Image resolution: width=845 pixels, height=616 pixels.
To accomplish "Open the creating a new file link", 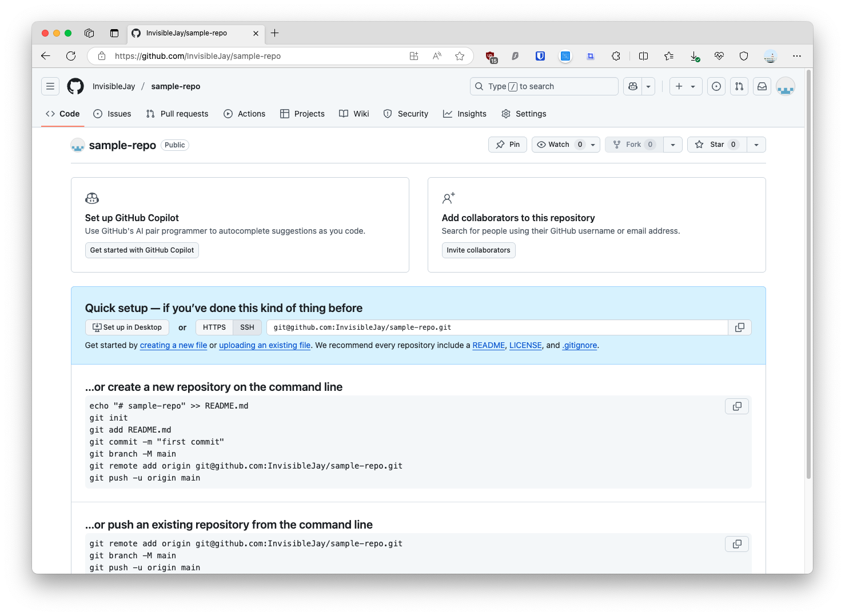I will (x=173, y=345).
